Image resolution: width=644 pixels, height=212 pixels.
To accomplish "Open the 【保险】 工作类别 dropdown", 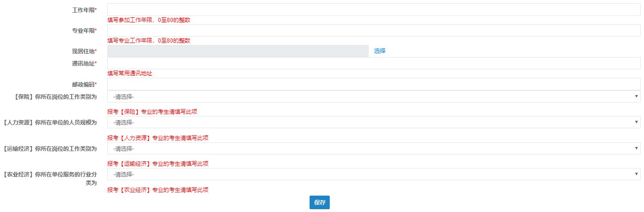I will [373, 96].
